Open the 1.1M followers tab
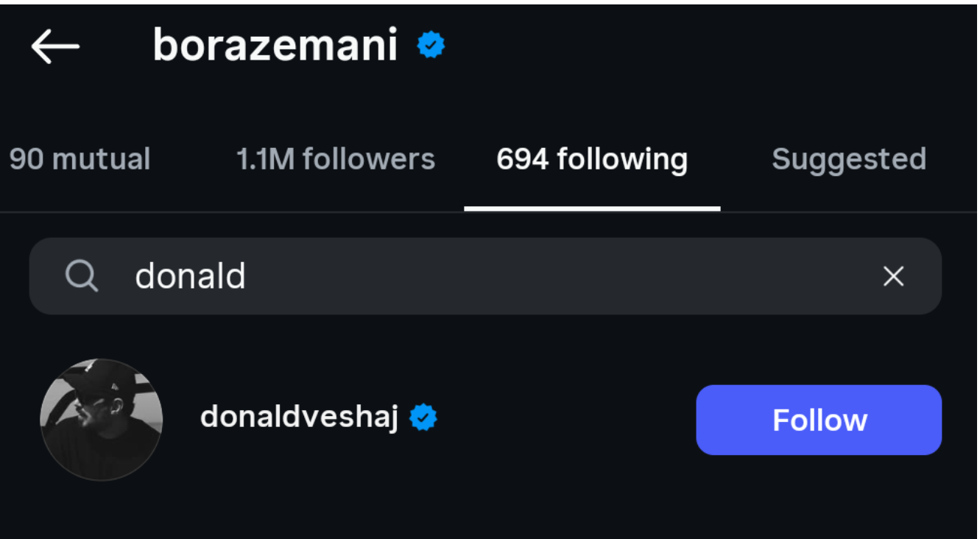 (336, 160)
